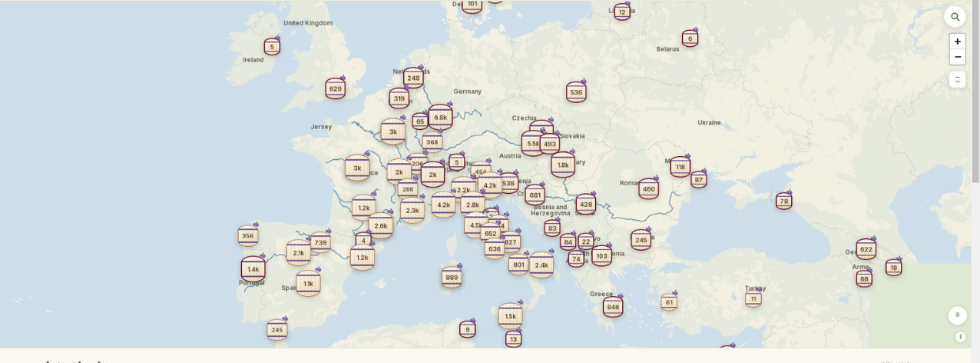
Task: Select the 245 cluster in Bulgaria
Action: [641, 239]
